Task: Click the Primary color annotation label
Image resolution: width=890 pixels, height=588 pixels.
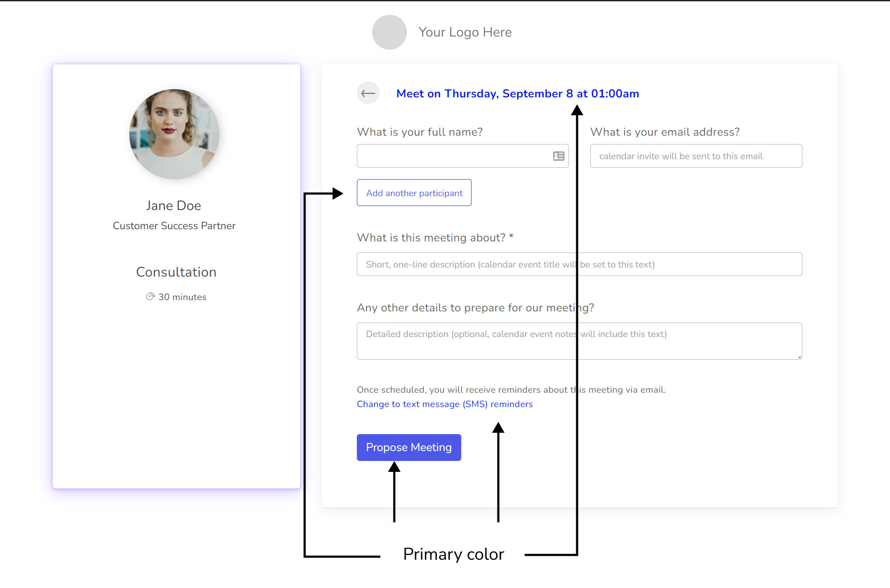Action: click(x=453, y=555)
